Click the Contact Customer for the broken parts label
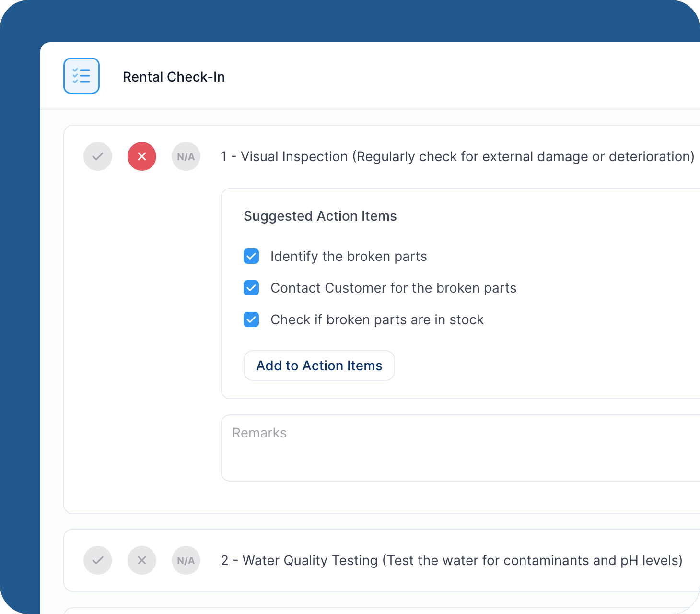This screenshot has width=700, height=614. pyautogui.click(x=394, y=288)
